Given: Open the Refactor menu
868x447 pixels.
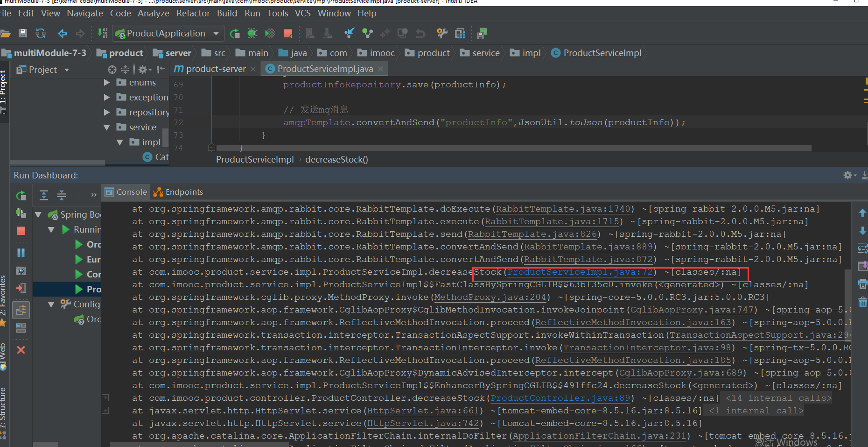Looking at the screenshot, I should (x=193, y=14).
